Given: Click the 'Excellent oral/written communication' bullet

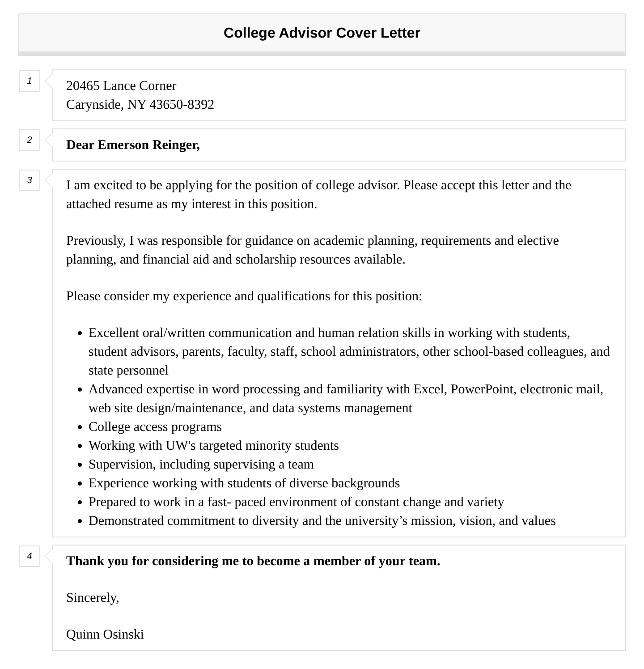Looking at the screenshot, I should tap(348, 352).
